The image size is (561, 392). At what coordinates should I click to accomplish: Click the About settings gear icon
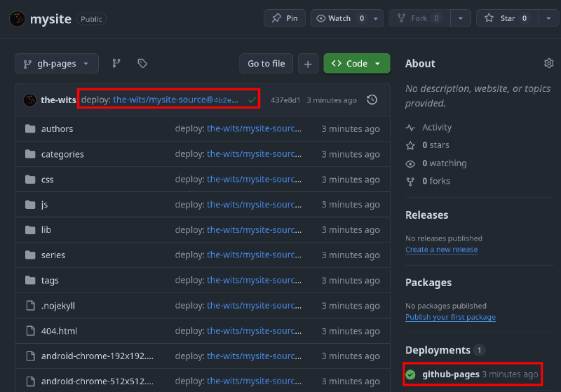click(x=548, y=63)
